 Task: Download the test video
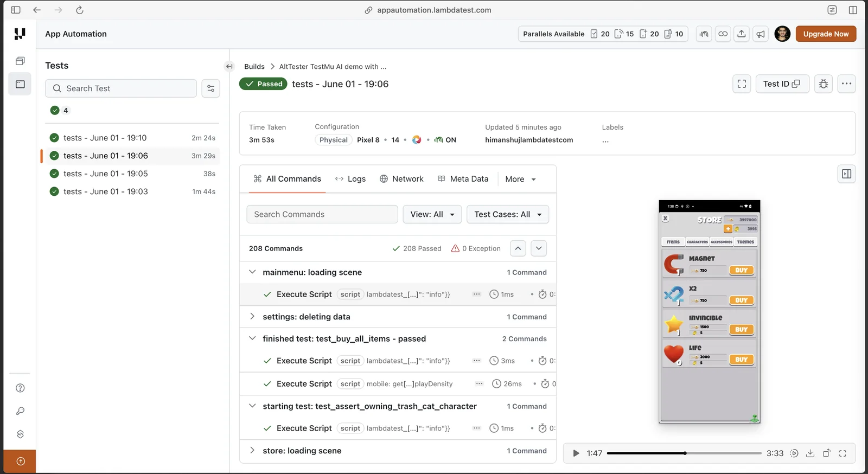(810, 453)
